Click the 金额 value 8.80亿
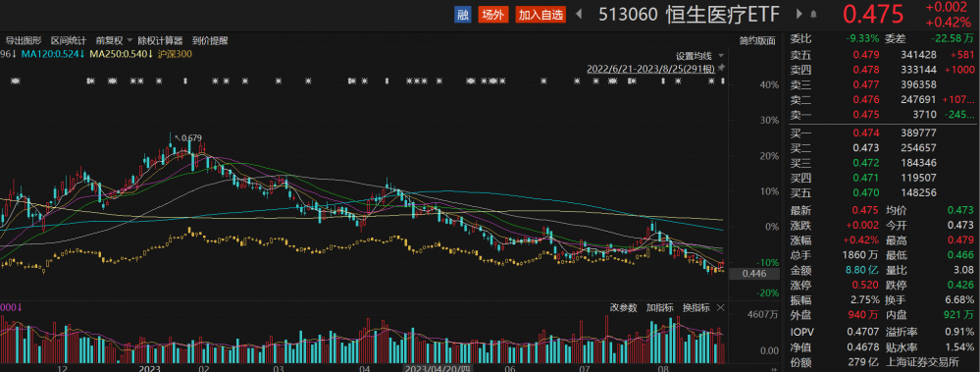The height and width of the screenshot is (372, 980). [861, 270]
